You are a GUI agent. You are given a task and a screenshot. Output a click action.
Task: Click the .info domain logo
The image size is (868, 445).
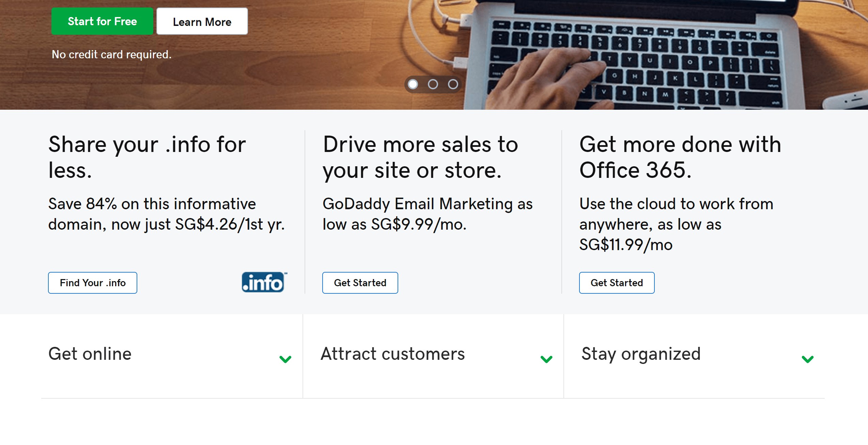pyautogui.click(x=264, y=282)
